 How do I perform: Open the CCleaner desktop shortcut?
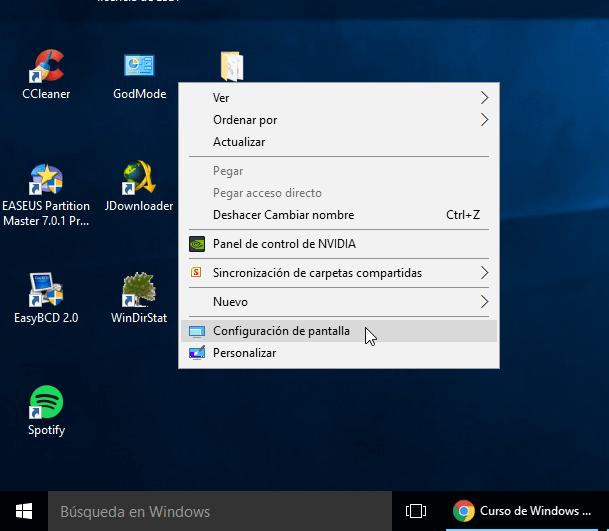(46, 74)
